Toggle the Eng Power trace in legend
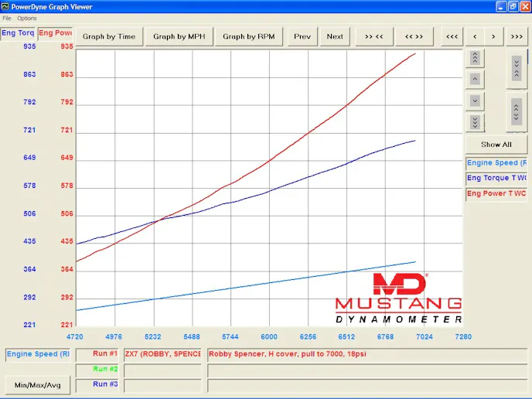The width and height of the screenshot is (532, 399). coord(496,193)
